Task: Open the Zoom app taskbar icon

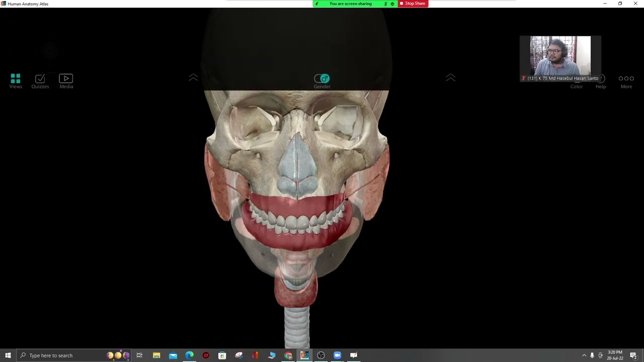Action: 337,355
